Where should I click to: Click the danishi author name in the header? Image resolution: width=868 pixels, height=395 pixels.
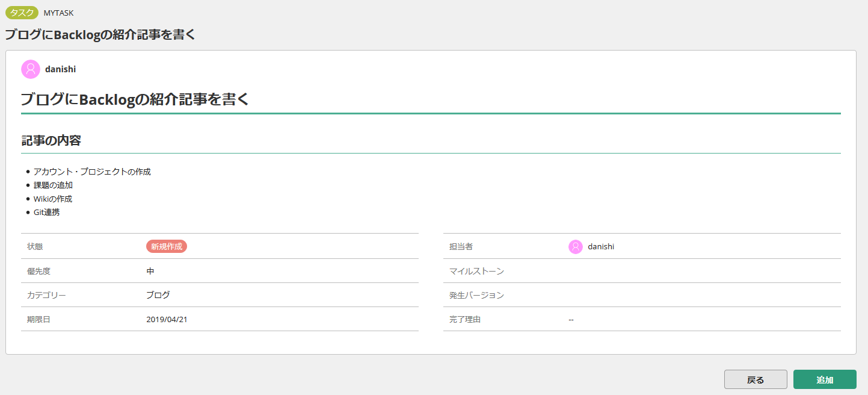(x=60, y=69)
